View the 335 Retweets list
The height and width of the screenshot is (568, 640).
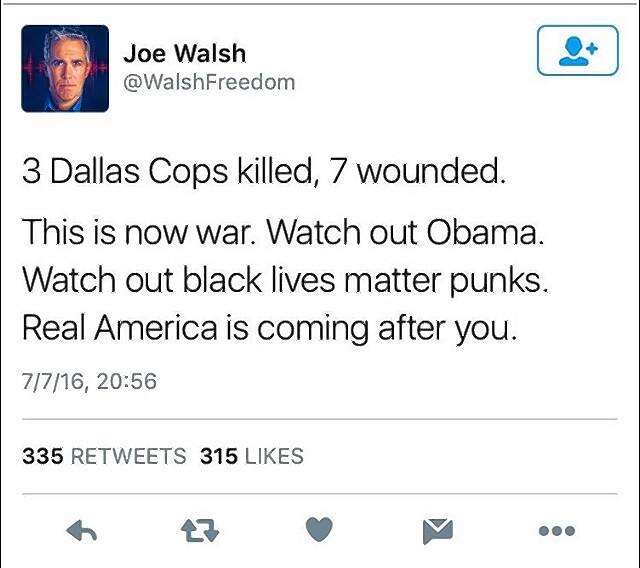(x=104, y=456)
